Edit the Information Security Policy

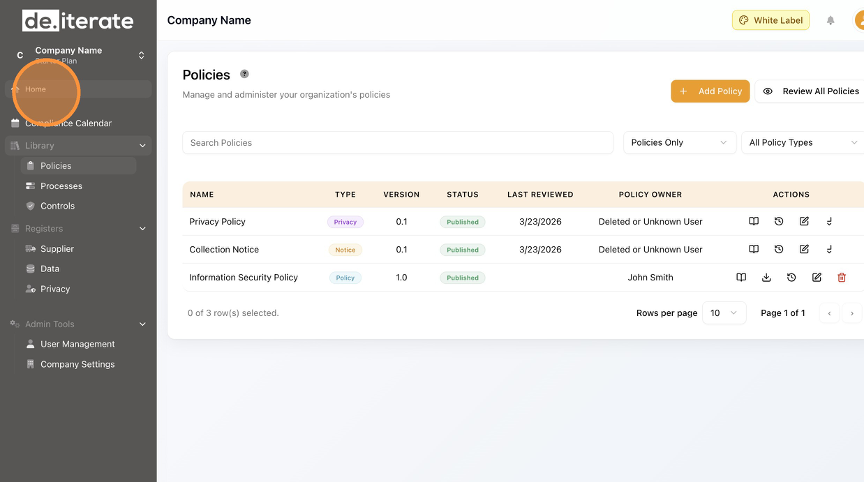(816, 277)
